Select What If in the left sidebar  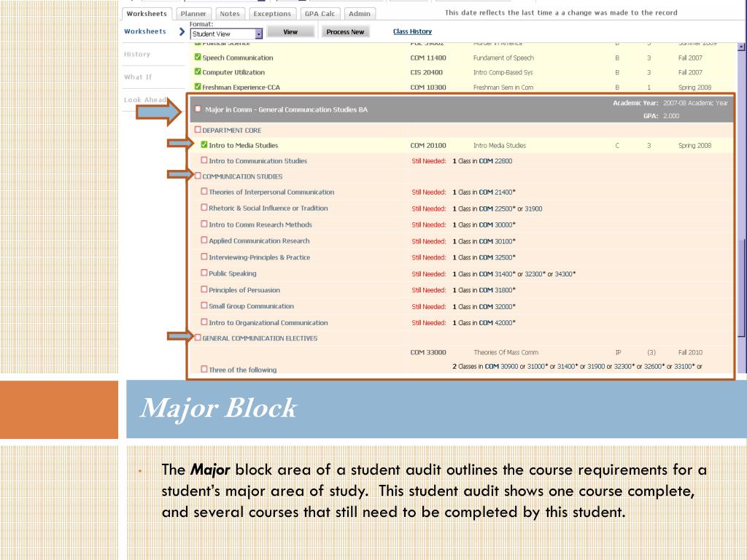tap(138, 77)
